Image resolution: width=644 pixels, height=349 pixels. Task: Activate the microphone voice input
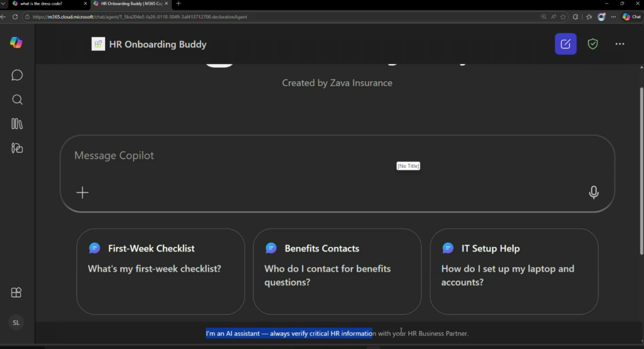pos(593,192)
